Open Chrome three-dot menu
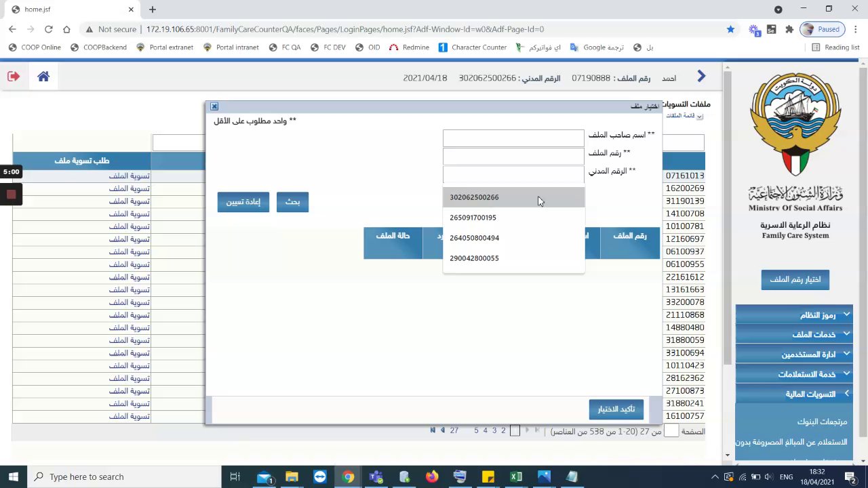The width and height of the screenshot is (868, 488). click(854, 29)
